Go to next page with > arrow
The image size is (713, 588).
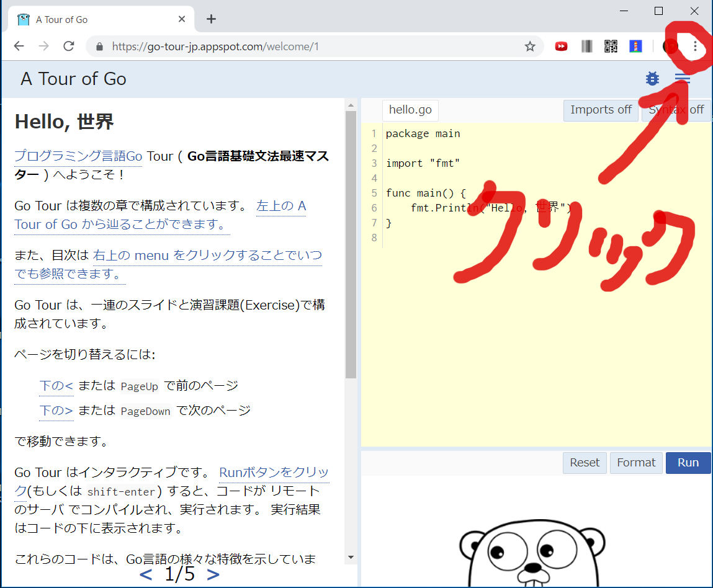coord(213,574)
